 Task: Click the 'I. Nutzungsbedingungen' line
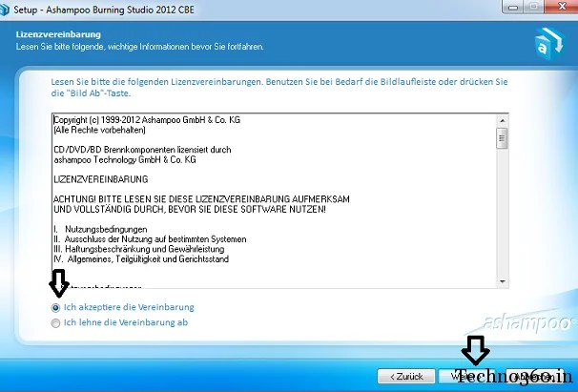tap(101, 229)
